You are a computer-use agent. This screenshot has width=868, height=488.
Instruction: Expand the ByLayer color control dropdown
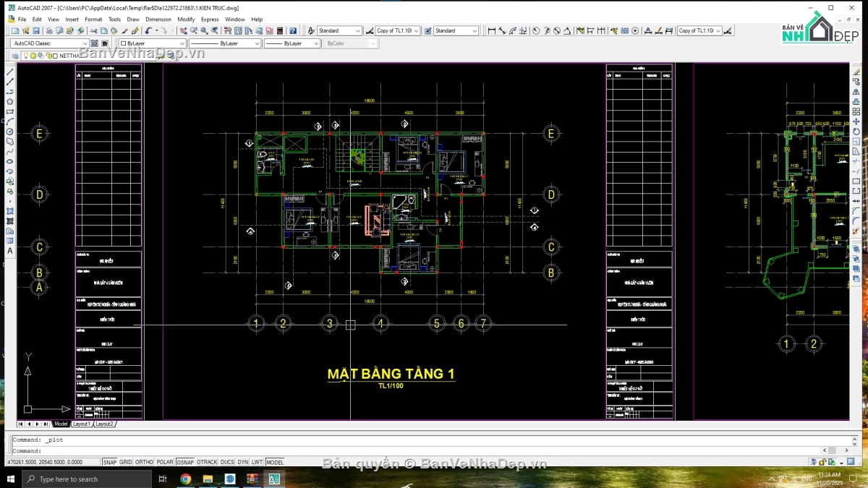[152, 43]
